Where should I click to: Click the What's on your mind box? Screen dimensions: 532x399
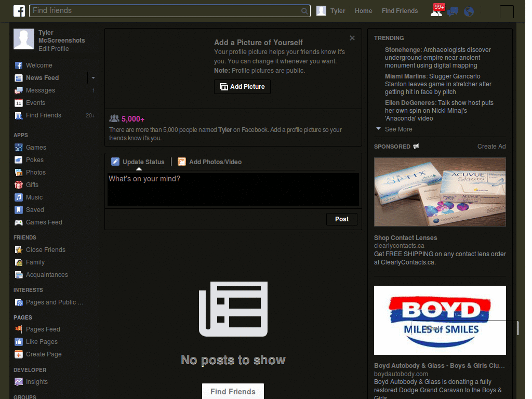[233, 189]
